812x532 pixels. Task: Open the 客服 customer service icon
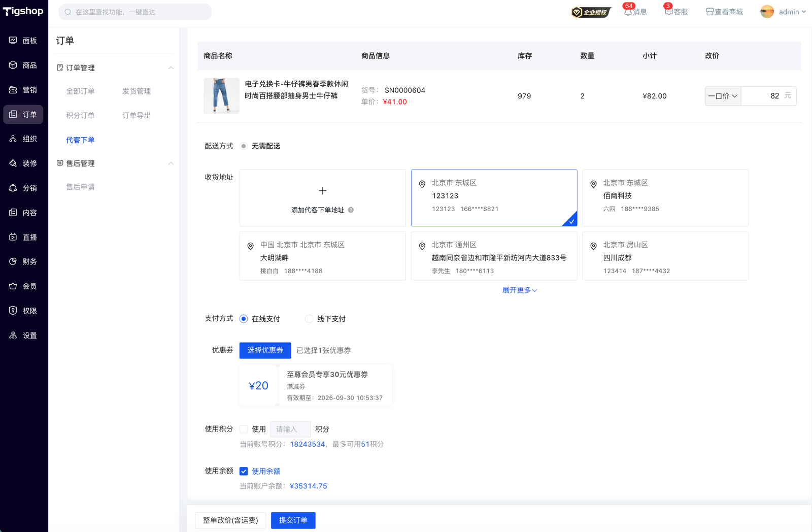point(669,12)
